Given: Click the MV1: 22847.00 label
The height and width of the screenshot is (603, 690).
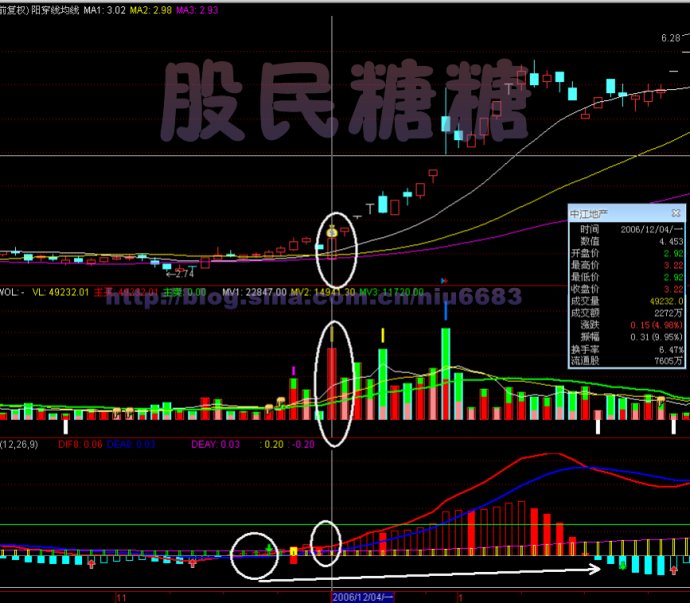Looking at the screenshot, I should tap(254, 292).
